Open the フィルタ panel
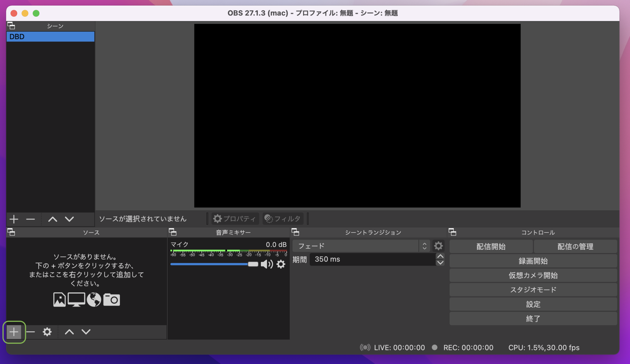The width and height of the screenshot is (630, 364). [x=282, y=219]
